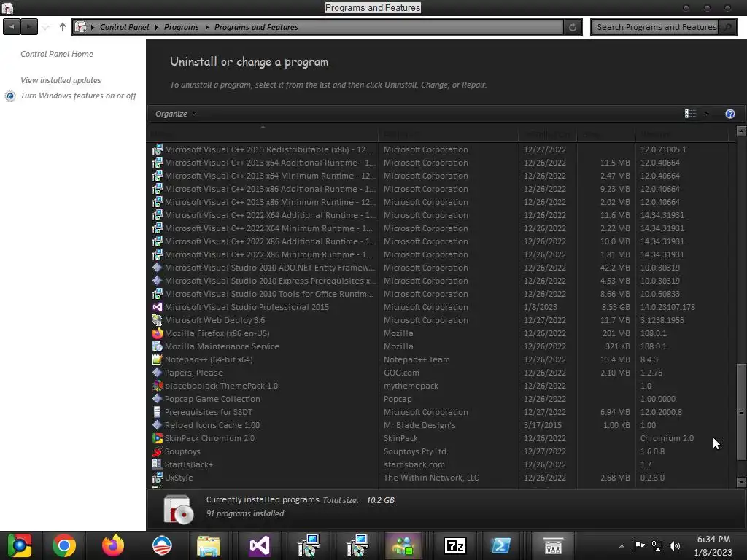Screen dimensions: 747x560
Task: Click the Papers, Please row icon
Action: coord(158,373)
